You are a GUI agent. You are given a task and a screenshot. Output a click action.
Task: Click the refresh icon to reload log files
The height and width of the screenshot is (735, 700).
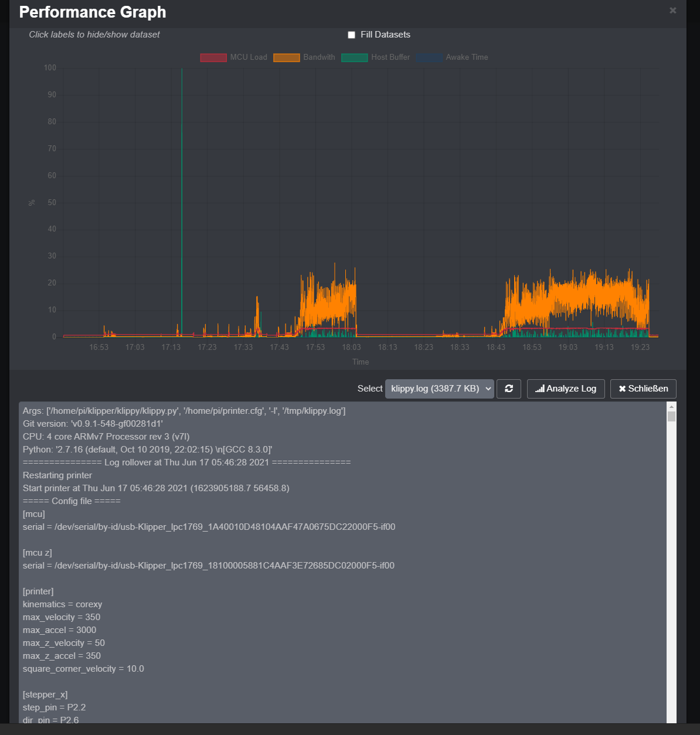pos(508,389)
